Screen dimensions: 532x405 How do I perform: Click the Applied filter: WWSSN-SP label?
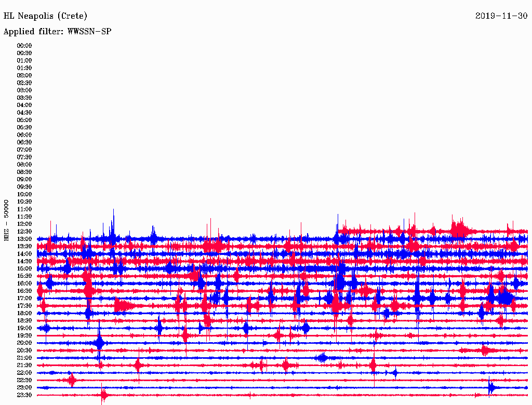pyautogui.click(x=57, y=32)
